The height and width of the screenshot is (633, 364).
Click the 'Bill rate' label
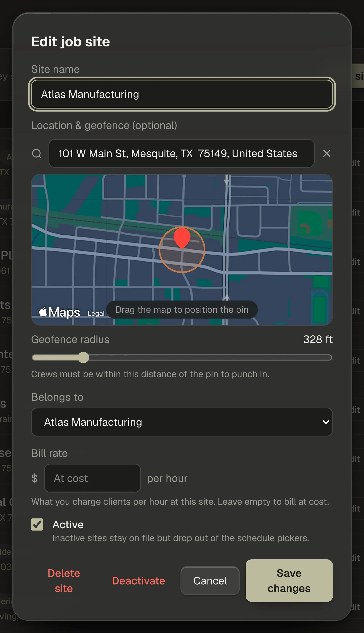click(x=50, y=453)
